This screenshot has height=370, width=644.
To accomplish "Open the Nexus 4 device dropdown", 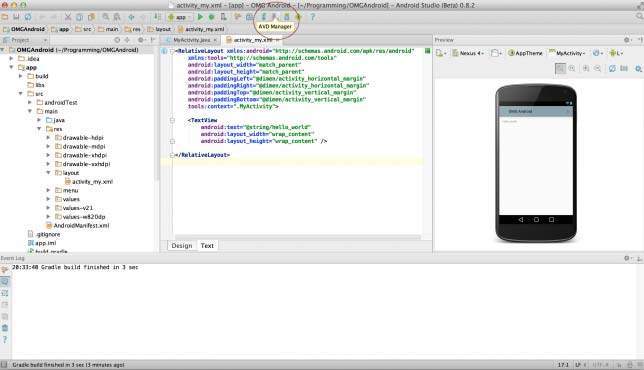I will click(468, 53).
